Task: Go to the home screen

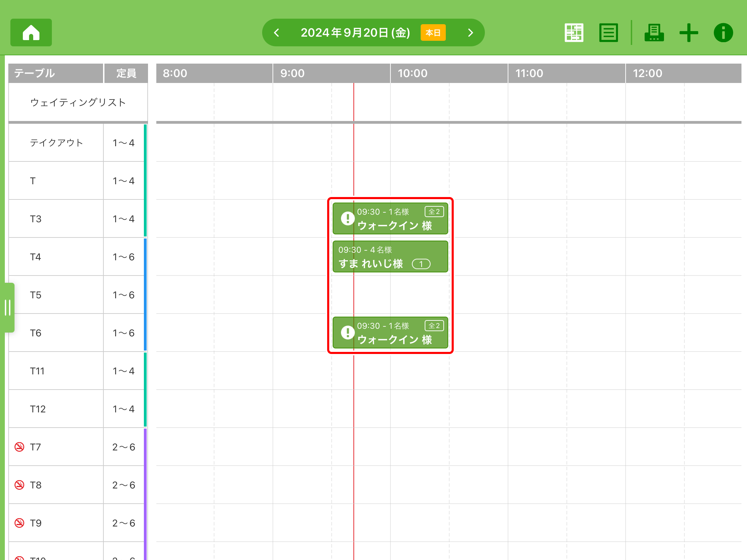Action: pos(31,32)
